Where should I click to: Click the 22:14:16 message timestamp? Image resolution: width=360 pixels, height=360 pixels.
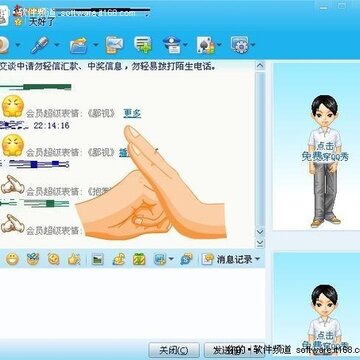click(x=52, y=125)
